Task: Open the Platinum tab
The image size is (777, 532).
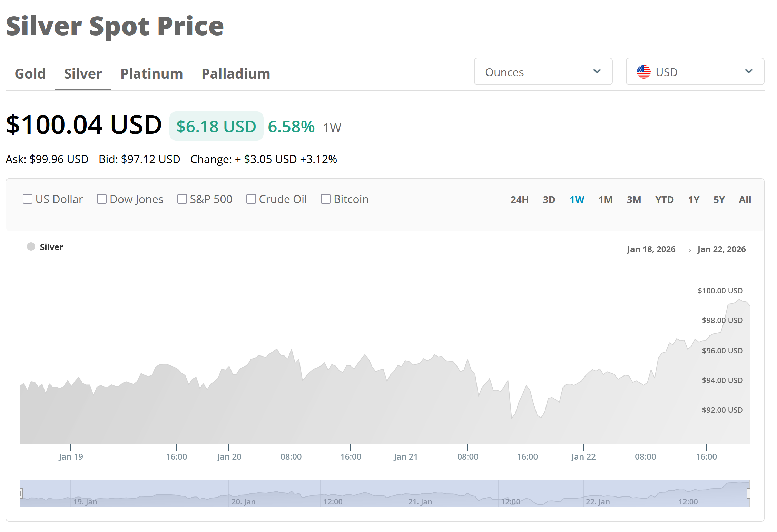Action: point(151,73)
